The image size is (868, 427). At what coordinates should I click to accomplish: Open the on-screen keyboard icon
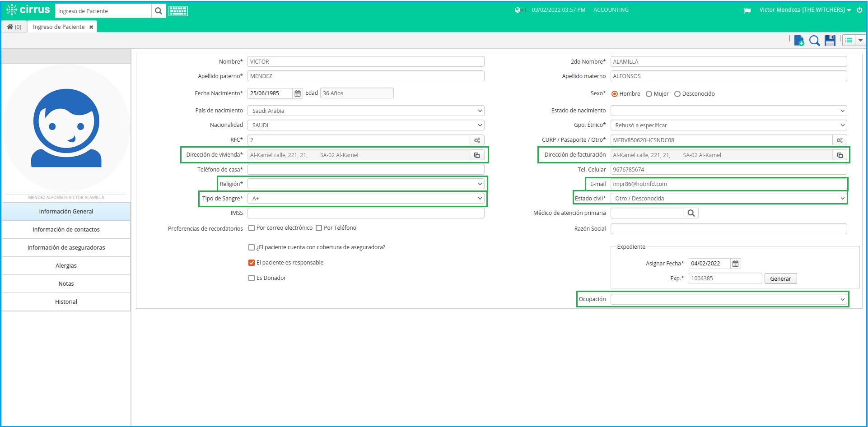[x=178, y=11]
